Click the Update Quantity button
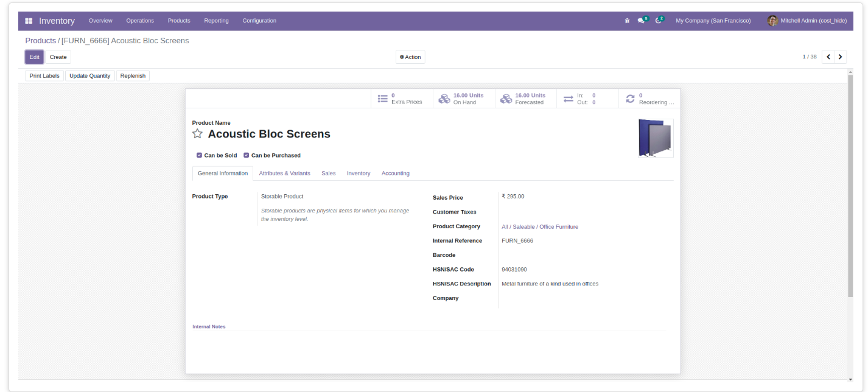The image size is (868, 392). 90,76
